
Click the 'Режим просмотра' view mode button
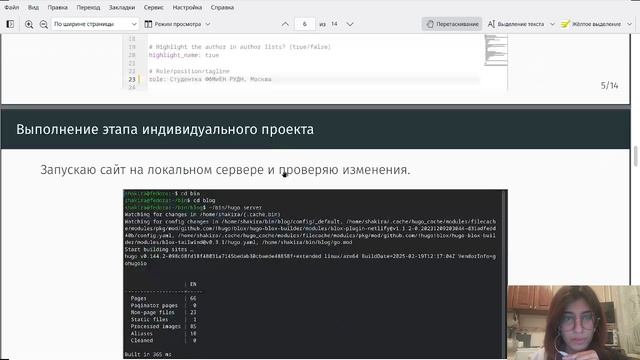click(173, 24)
